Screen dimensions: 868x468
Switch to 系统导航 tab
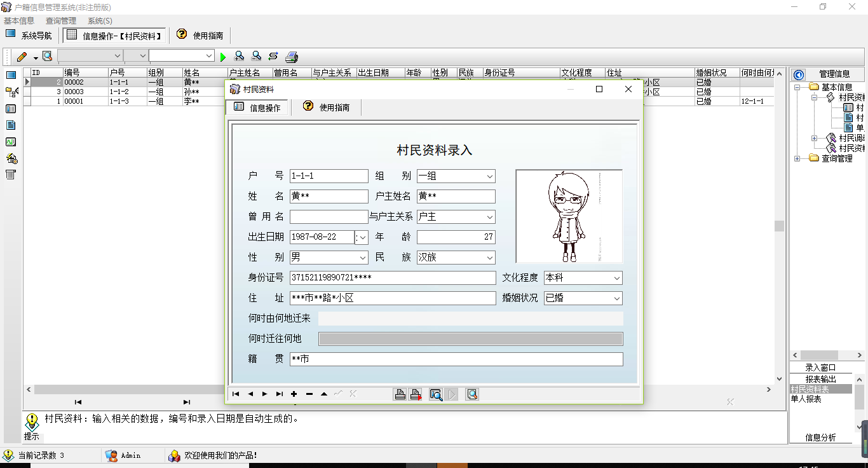pyautogui.click(x=29, y=36)
